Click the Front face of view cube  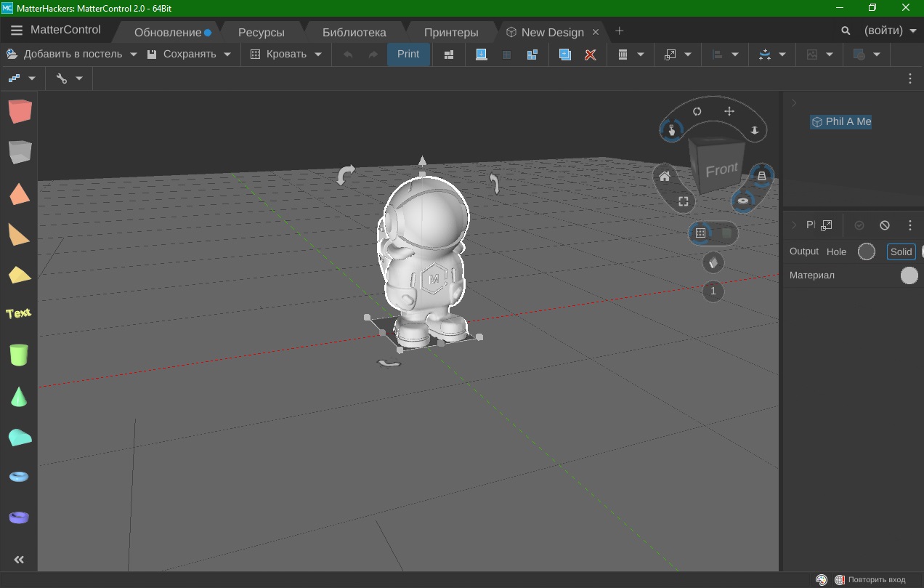pos(721,170)
